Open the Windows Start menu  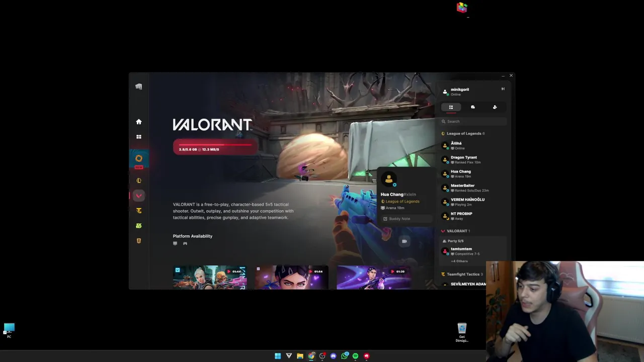coord(278,356)
